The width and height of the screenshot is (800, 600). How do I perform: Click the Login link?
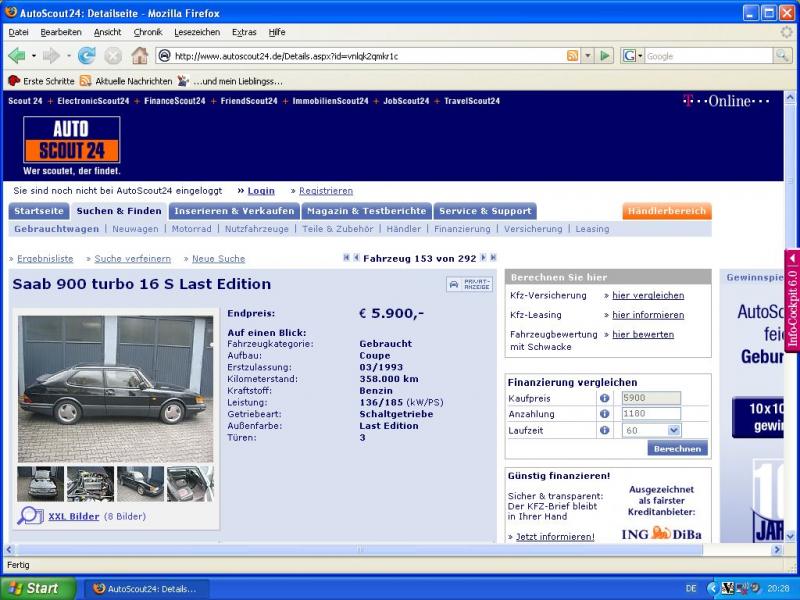click(261, 191)
